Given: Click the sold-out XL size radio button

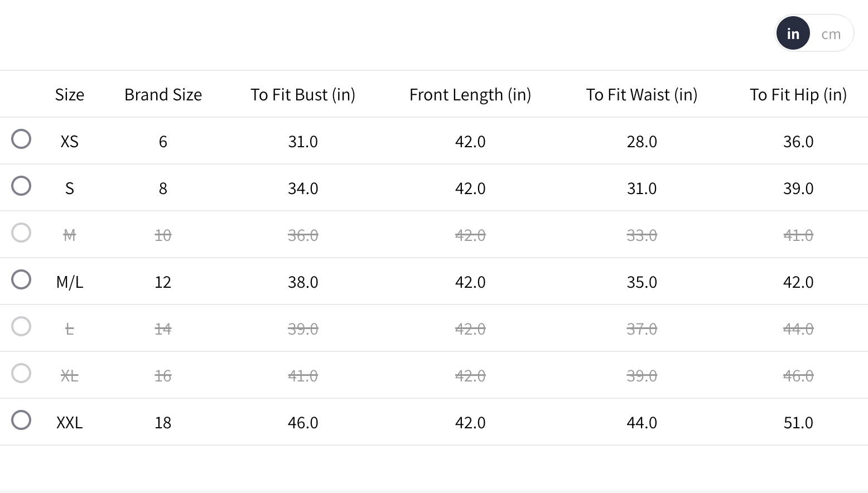Looking at the screenshot, I should 21,374.
